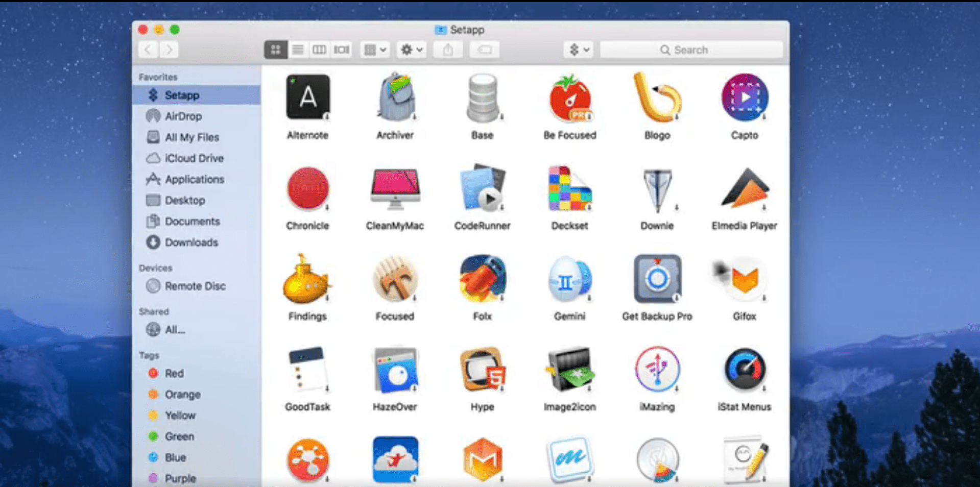Select the Findings submarine icon
Viewport: 980px width, 487px height.
pos(307,279)
